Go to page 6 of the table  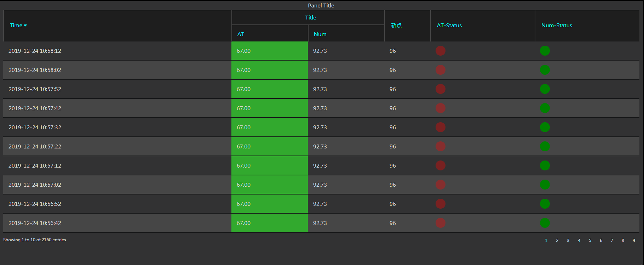pyautogui.click(x=601, y=240)
